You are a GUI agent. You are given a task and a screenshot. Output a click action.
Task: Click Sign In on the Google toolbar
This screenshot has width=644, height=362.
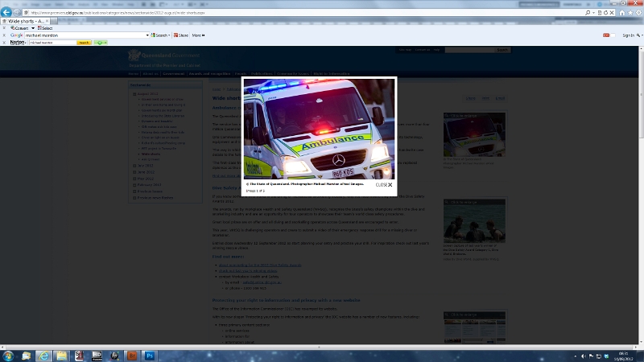629,35
